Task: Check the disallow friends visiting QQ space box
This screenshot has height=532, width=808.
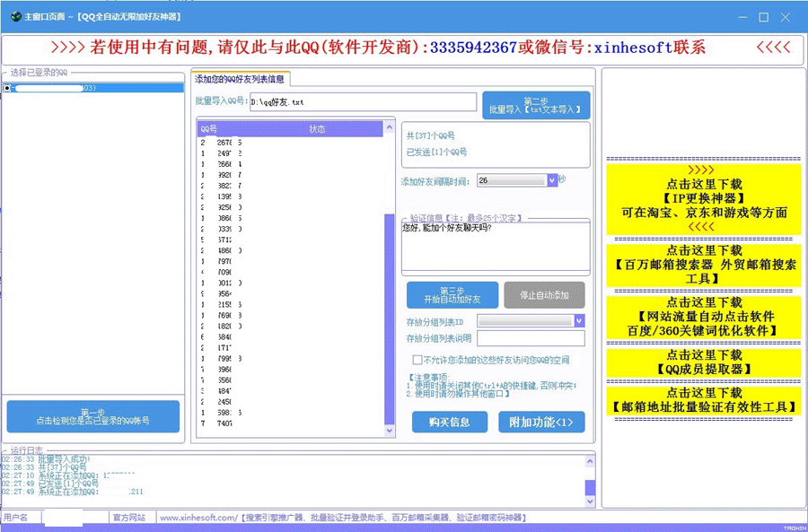Action: point(417,360)
